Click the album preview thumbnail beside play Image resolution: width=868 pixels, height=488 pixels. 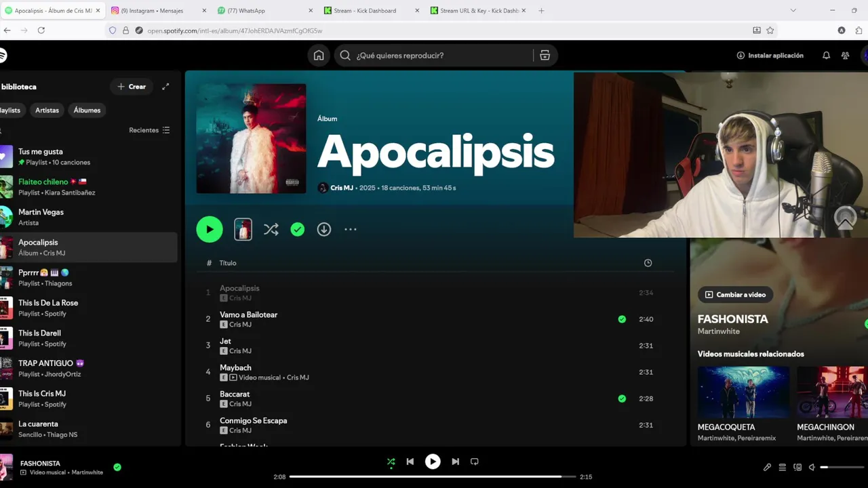[x=243, y=229]
